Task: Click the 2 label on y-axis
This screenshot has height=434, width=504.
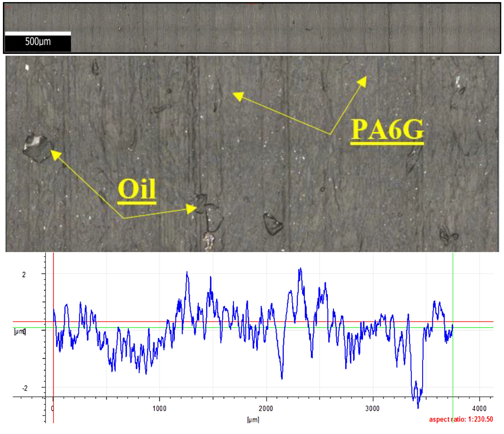Action: pyautogui.click(x=24, y=275)
